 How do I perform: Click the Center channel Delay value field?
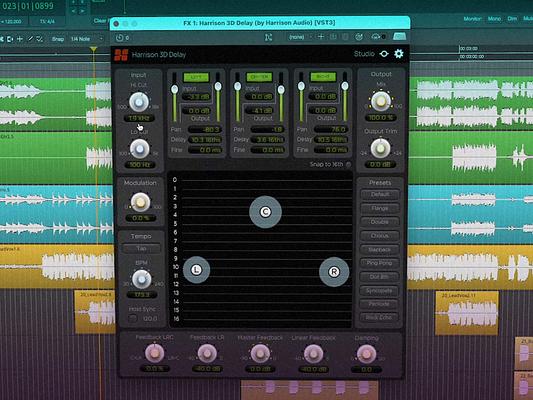(269, 140)
